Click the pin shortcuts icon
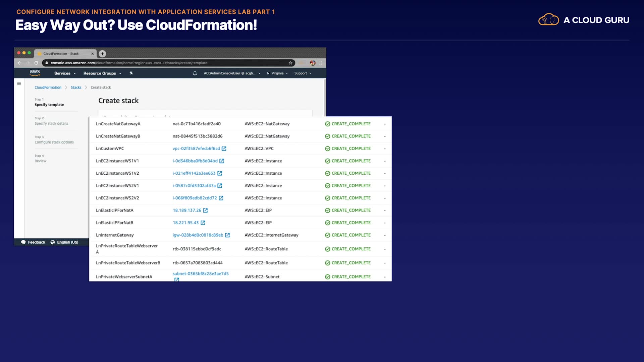644x362 pixels. (x=131, y=73)
